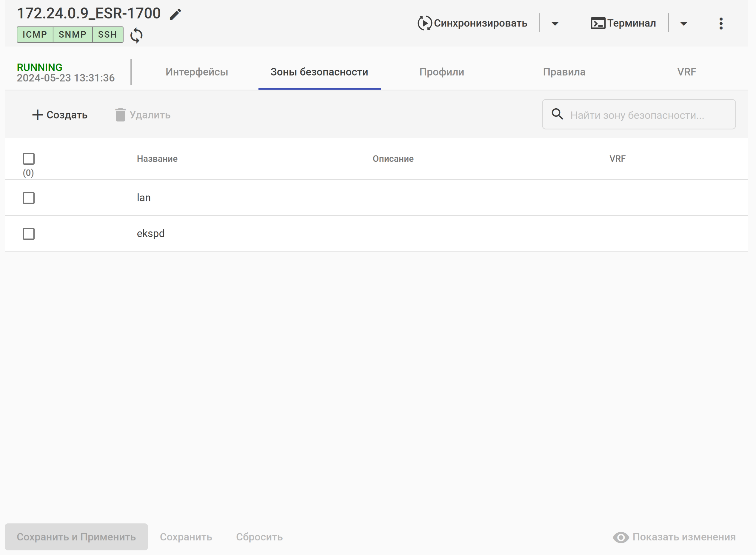Expand the Синхронизировать dropdown arrow
The image size is (756, 555).
(x=555, y=24)
